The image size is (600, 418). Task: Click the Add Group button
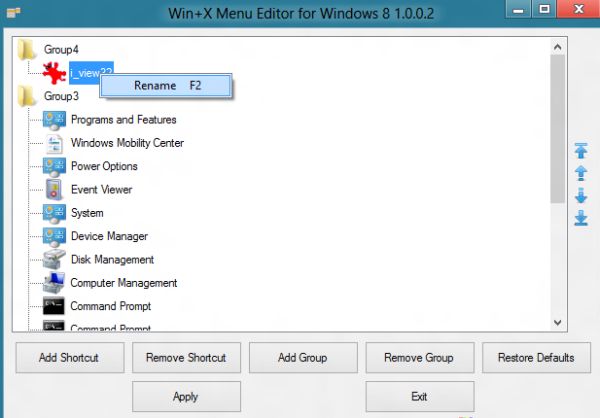[x=303, y=358]
